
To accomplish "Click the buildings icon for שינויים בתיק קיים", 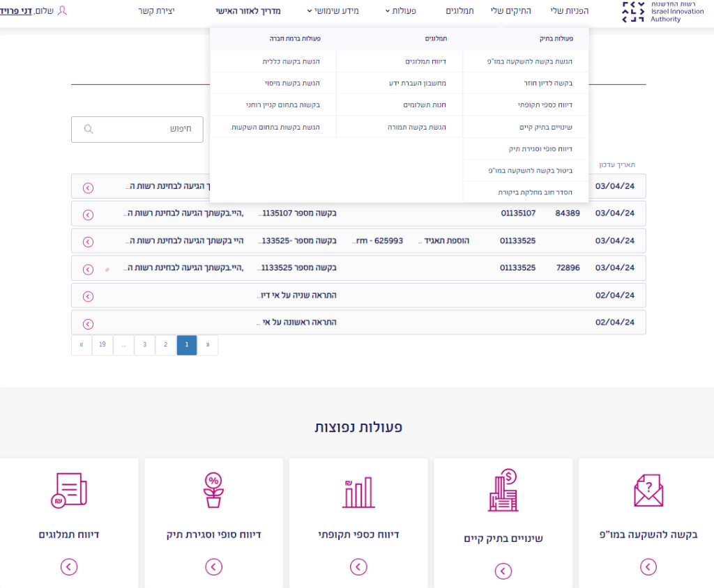I will tap(503, 490).
